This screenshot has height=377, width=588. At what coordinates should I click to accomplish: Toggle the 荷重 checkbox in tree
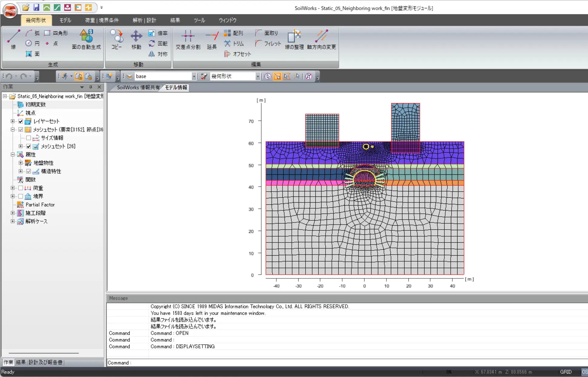point(21,188)
